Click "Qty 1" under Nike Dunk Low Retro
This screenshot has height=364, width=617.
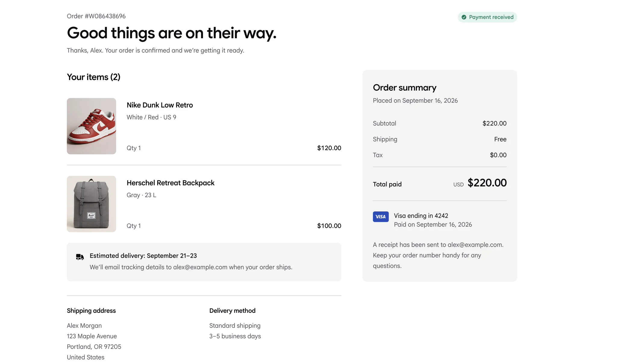click(x=133, y=148)
